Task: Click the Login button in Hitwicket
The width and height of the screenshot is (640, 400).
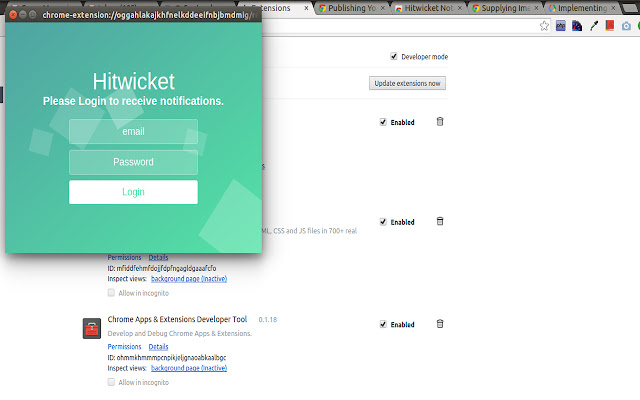Action: (x=133, y=192)
